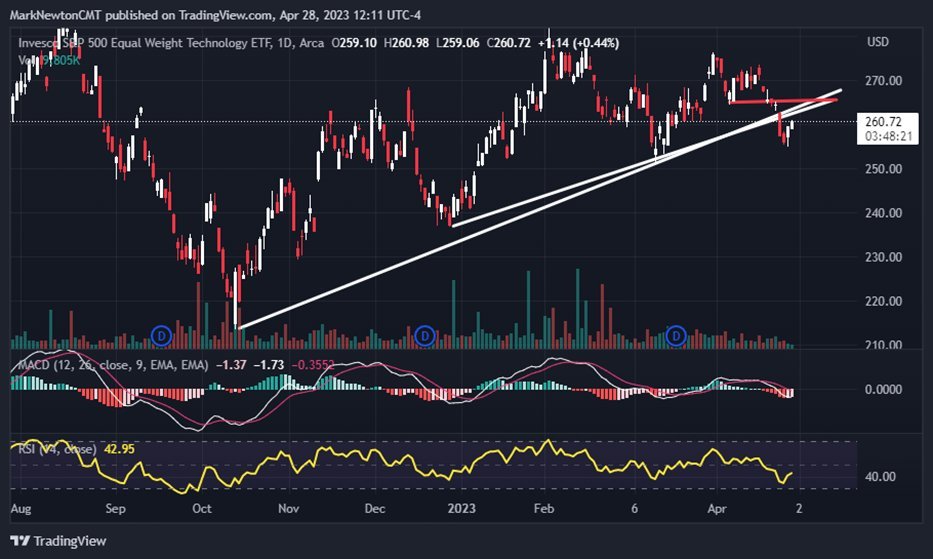This screenshot has width=933, height=559.
Task: Click the closing price C260.72 value
Action: [x=508, y=43]
